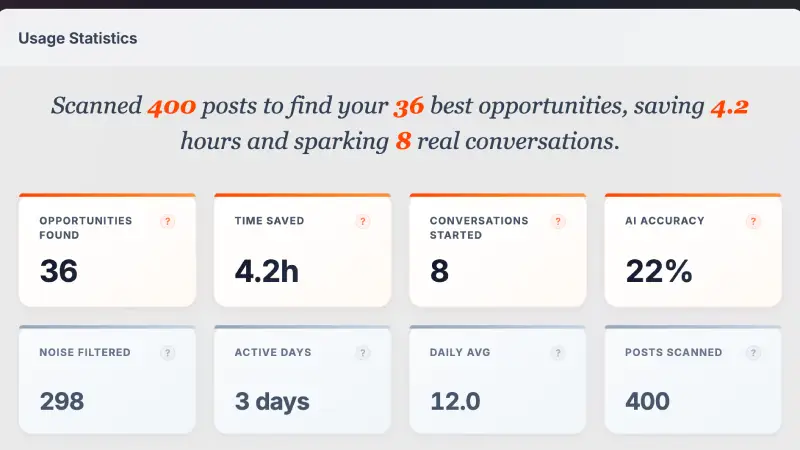Image resolution: width=800 pixels, height=450 pixels.
Task: Click the Noise Filtered 298 value
Action: (62, 402)
